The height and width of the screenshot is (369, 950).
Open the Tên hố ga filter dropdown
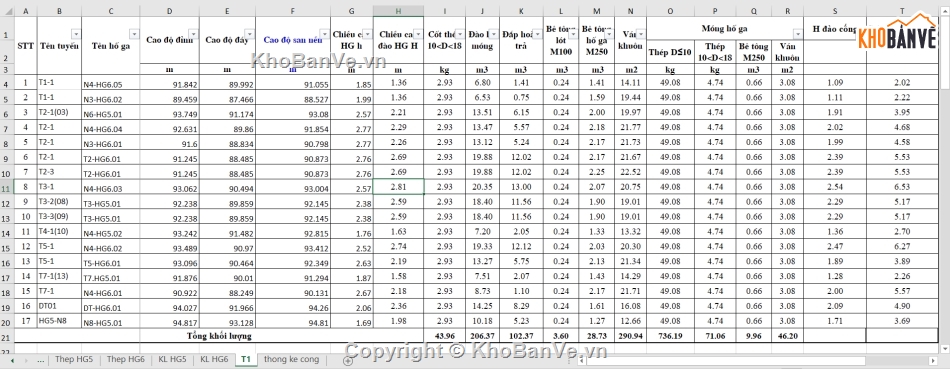pyautogui.click(x=135, y=34)
